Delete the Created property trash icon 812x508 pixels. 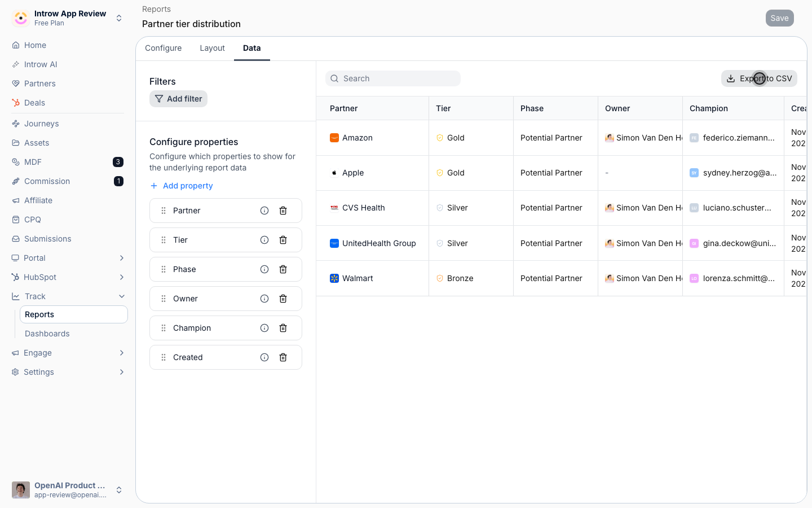point(283,357)
